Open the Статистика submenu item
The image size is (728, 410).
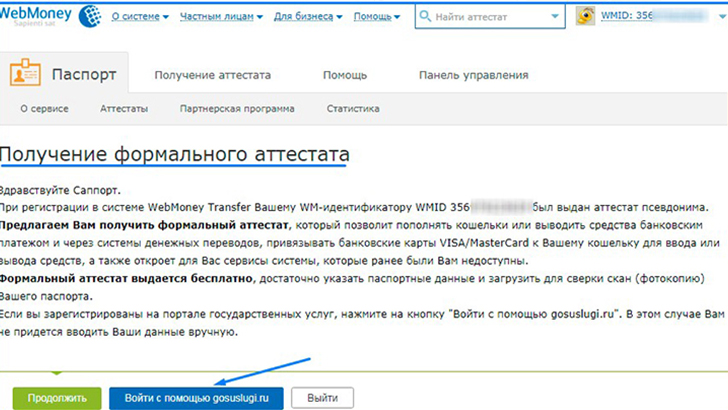pos(353,109)
